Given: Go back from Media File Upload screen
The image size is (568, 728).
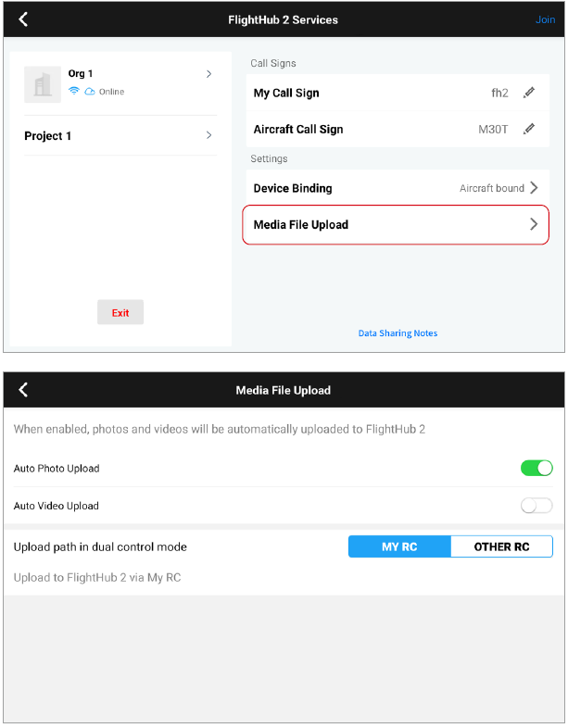Looking at the screenshot, I should click(23, 390).
